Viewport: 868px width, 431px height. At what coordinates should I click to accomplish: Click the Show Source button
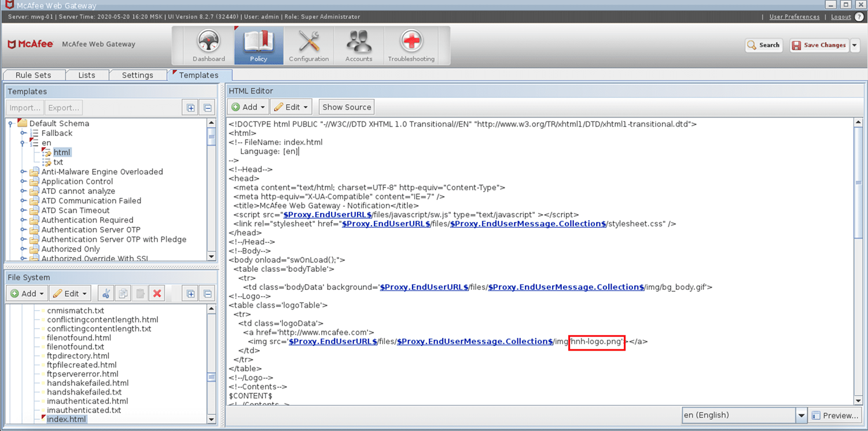tap(347, 107)
